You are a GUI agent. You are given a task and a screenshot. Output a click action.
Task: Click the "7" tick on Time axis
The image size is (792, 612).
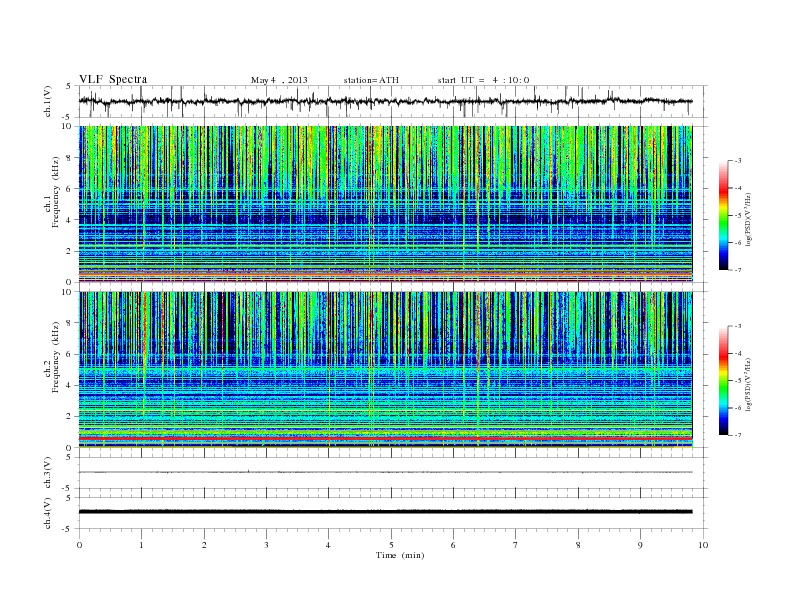point(516,545)
